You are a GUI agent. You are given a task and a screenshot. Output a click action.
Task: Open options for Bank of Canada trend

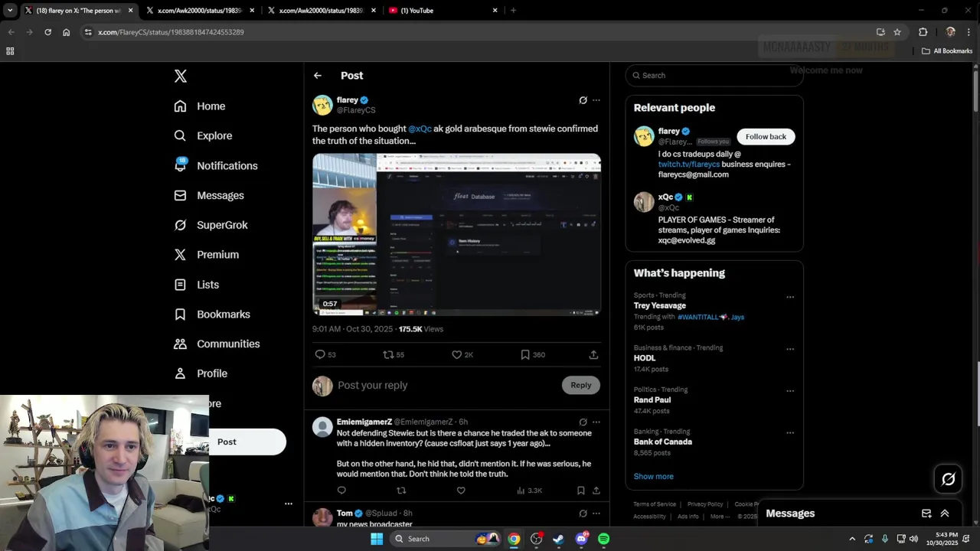click(x=790, y=433)
